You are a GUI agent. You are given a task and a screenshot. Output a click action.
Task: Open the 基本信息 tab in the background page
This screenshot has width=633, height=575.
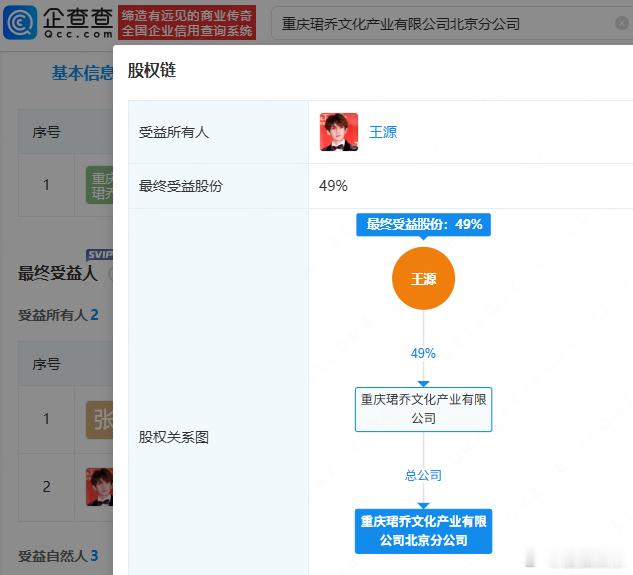(x=82, y=73)
